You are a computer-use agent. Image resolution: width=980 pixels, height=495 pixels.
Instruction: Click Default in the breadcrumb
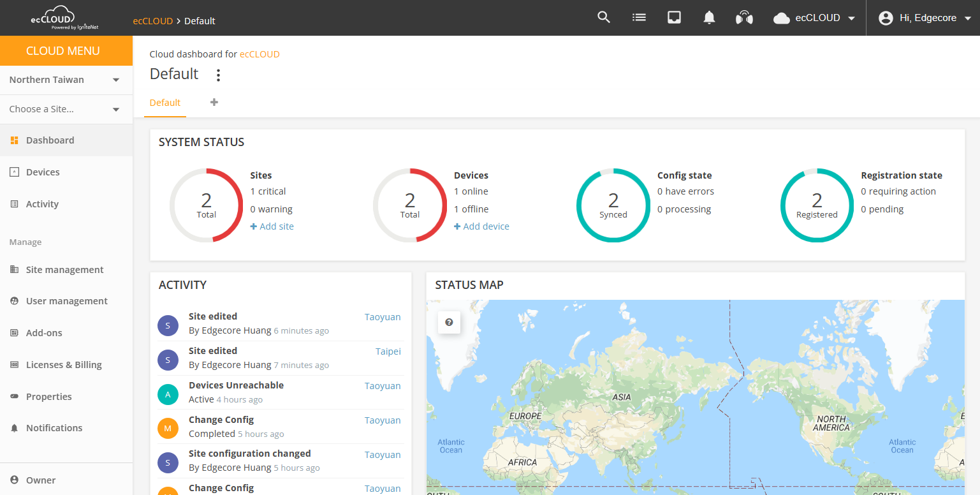pyautogui.click(x=200, y=21)
